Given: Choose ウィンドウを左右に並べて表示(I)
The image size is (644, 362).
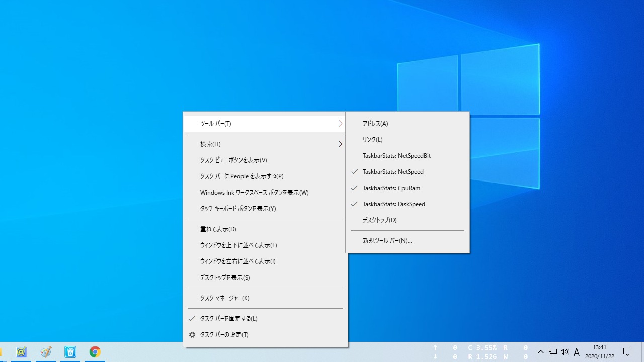Looking at the screenshot, I should pyautogui.click(x=265, y=261).
